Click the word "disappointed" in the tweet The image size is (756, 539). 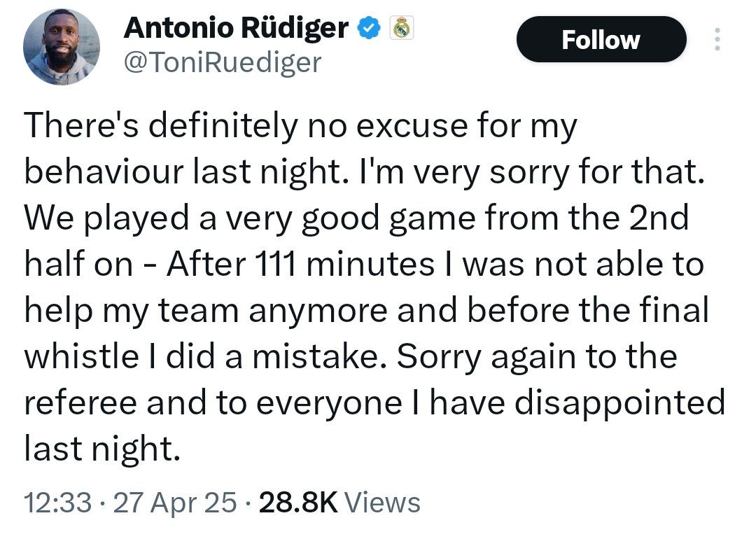tap(620, 402)
